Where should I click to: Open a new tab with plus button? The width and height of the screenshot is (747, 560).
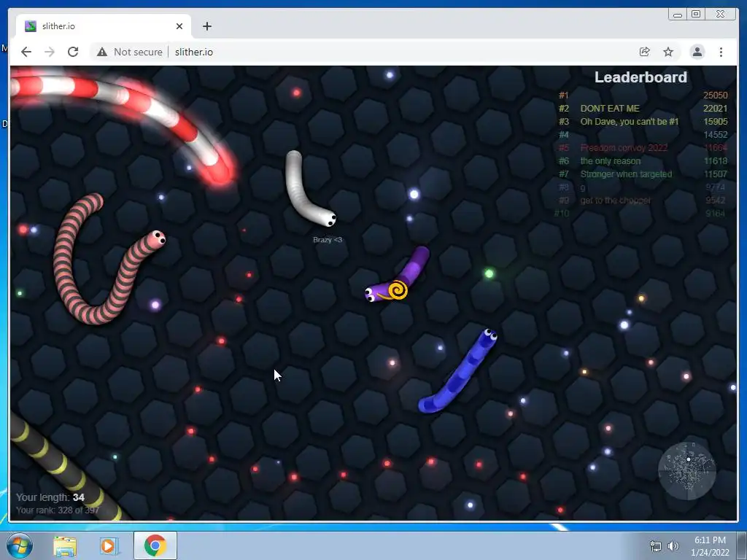[x=206, y=26]
